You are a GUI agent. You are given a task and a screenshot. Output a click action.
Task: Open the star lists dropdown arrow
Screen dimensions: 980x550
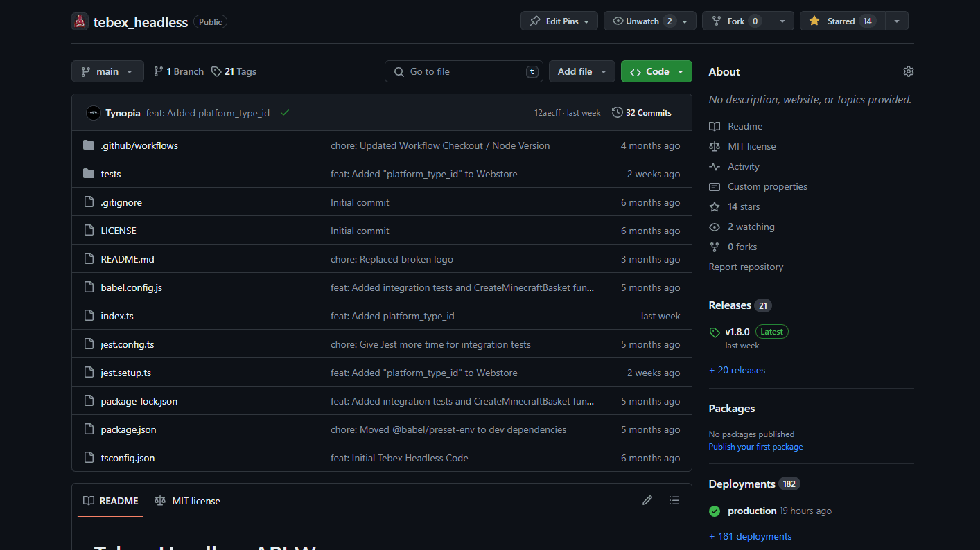tap(897, 21)
